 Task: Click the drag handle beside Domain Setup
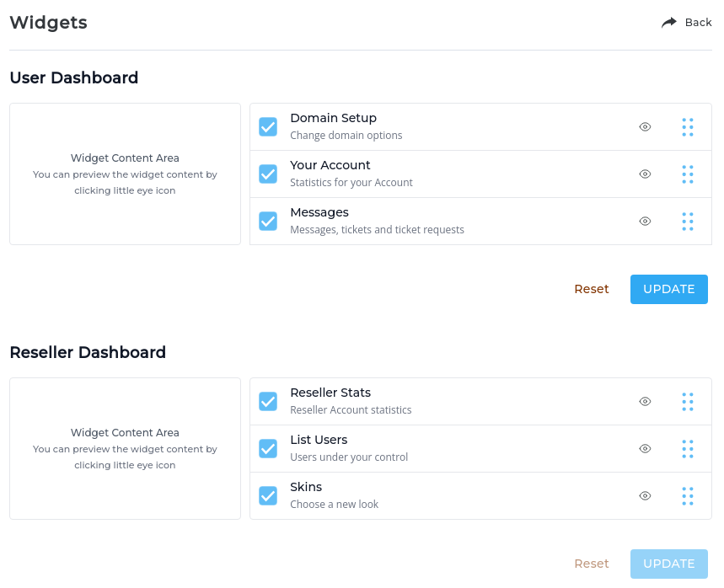point(688,126)
